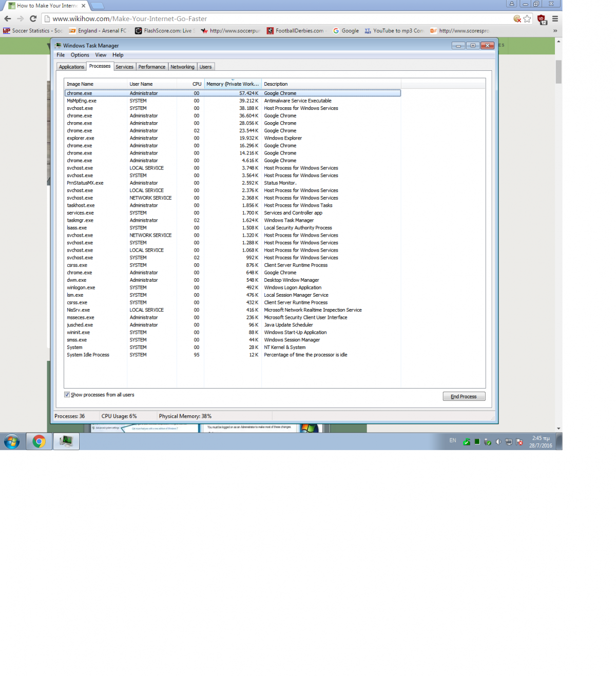Viewport: 616px width, 676px height.
Task: Open the volume speaker tray icon
Action: coord(498,442)
